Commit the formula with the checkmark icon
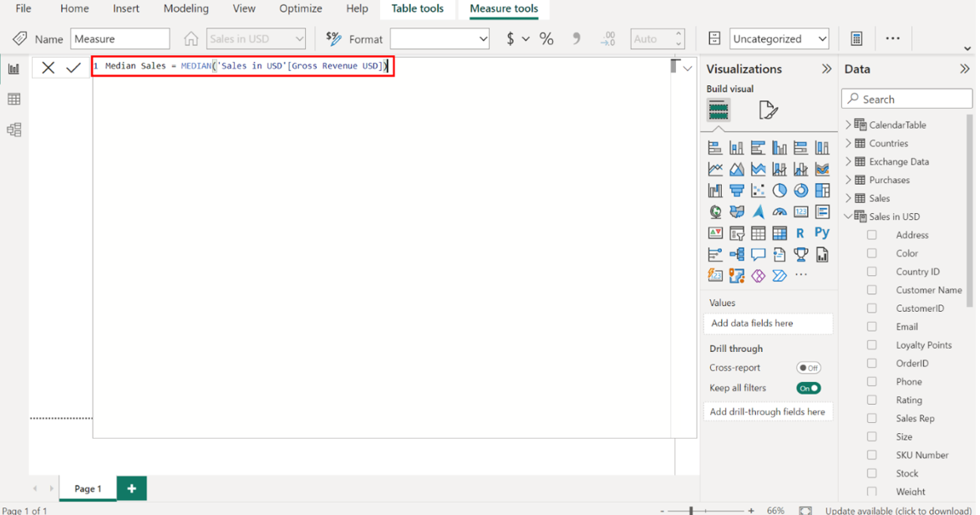 74,68
